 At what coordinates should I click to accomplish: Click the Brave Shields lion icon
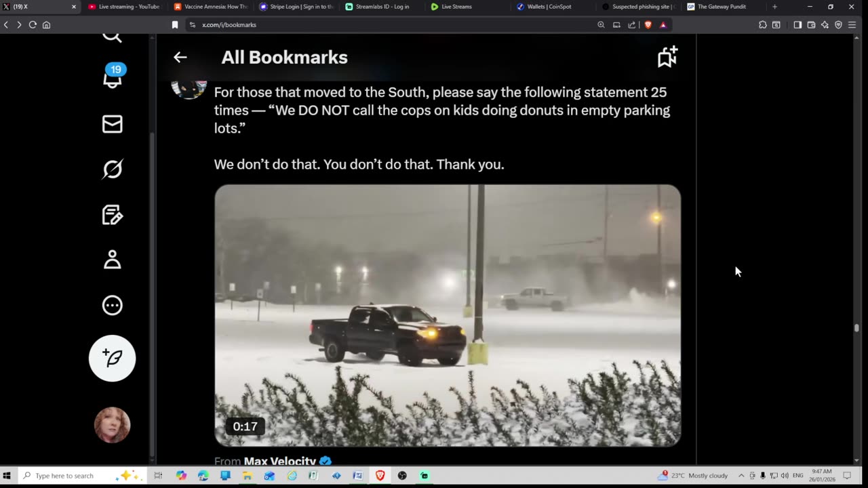click(648, 24)
